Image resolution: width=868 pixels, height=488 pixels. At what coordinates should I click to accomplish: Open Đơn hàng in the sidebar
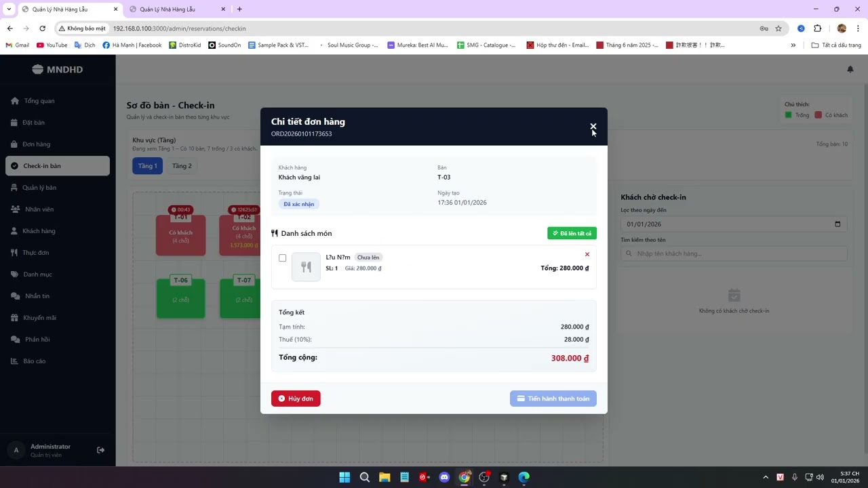[58, 144]
